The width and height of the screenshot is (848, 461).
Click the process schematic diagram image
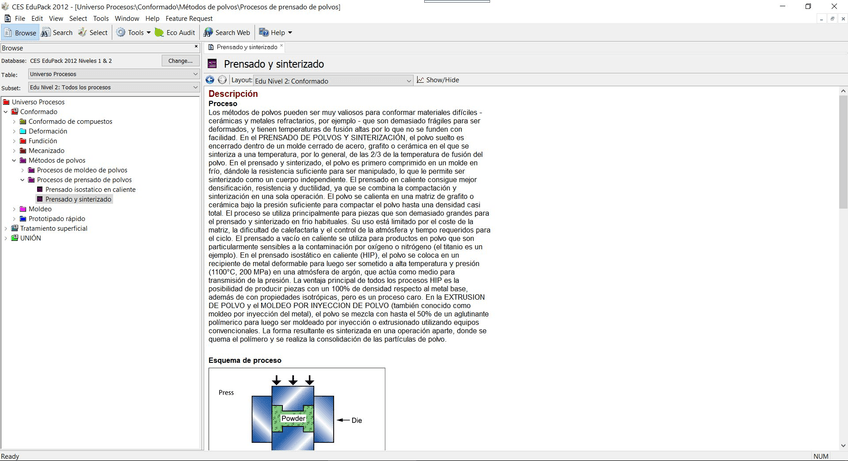click(x=297, y=409)
